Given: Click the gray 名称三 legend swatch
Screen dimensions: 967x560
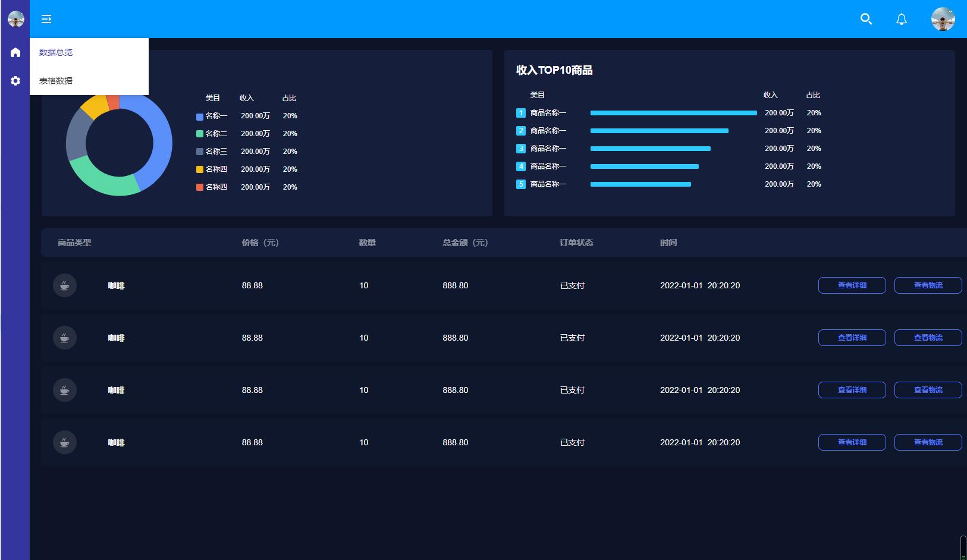Looking at the screenshot, I should point(200,152).
